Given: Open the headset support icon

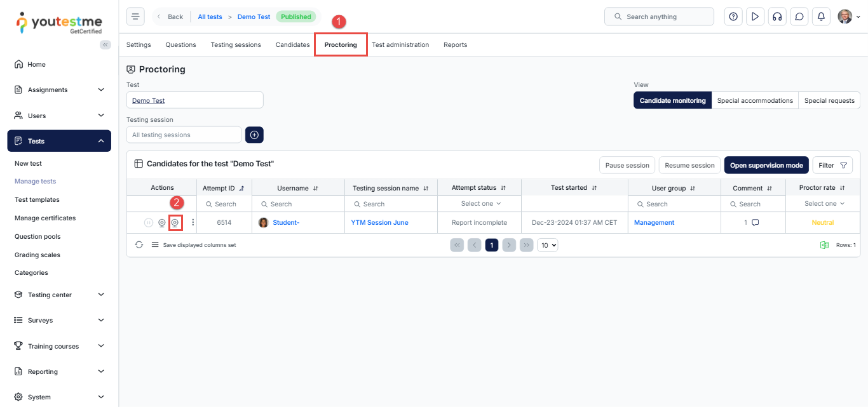Looking at the screenshot, I should click(x=777, y=17).
